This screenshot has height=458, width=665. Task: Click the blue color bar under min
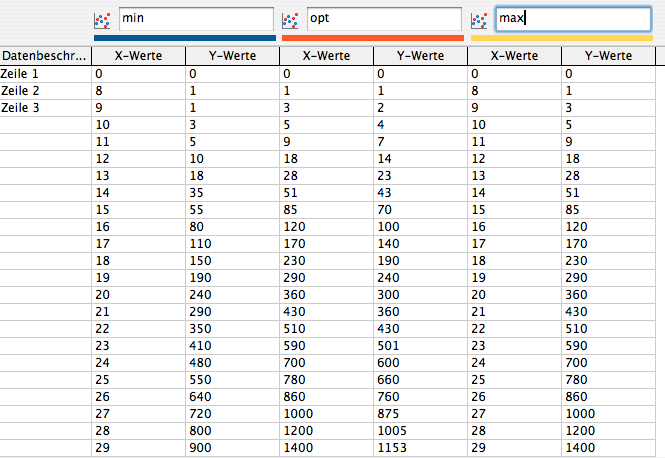click(x=184, y=39)
